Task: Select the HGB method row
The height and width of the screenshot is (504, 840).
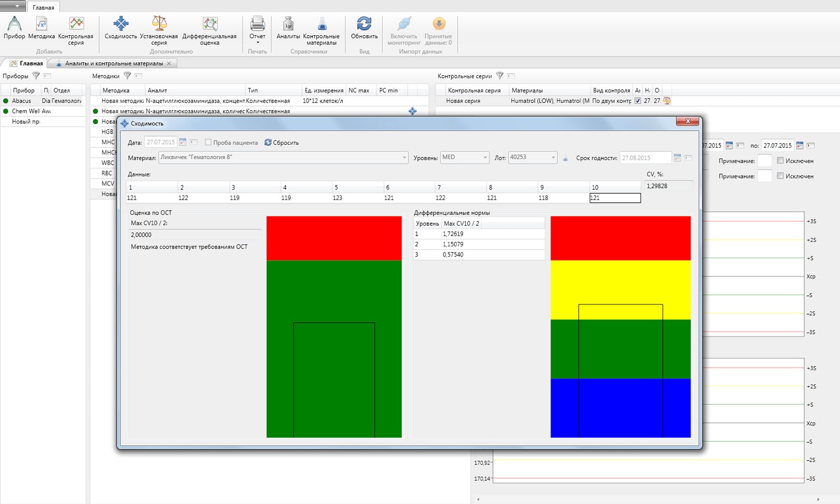Action: tap(108, 132)
